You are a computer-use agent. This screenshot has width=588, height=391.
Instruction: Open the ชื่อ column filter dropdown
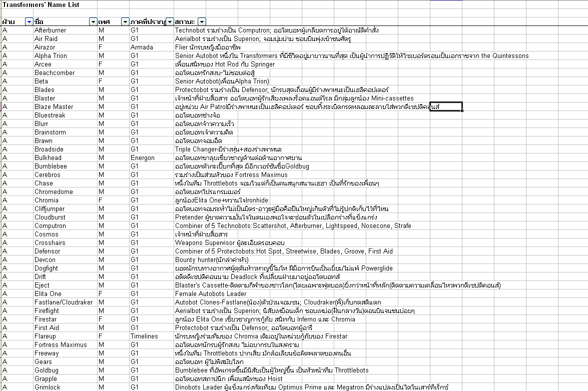(93, 21)
